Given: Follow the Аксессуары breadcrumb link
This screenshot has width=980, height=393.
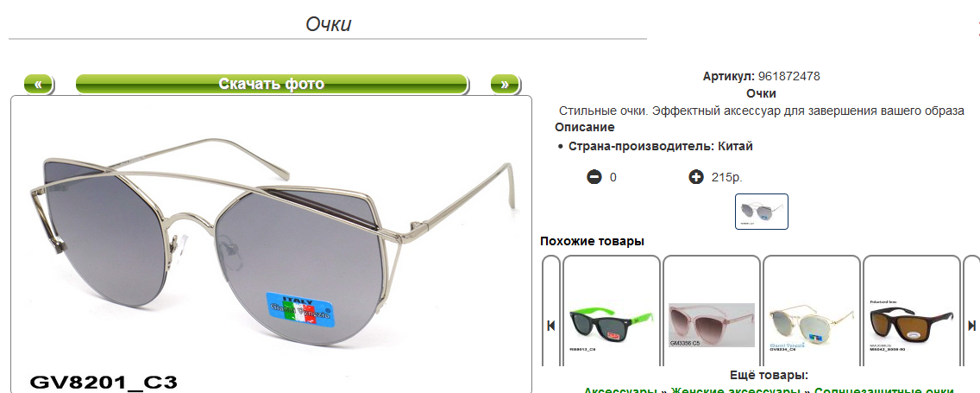Looking at the screenshot, I should tap(620, 390).
